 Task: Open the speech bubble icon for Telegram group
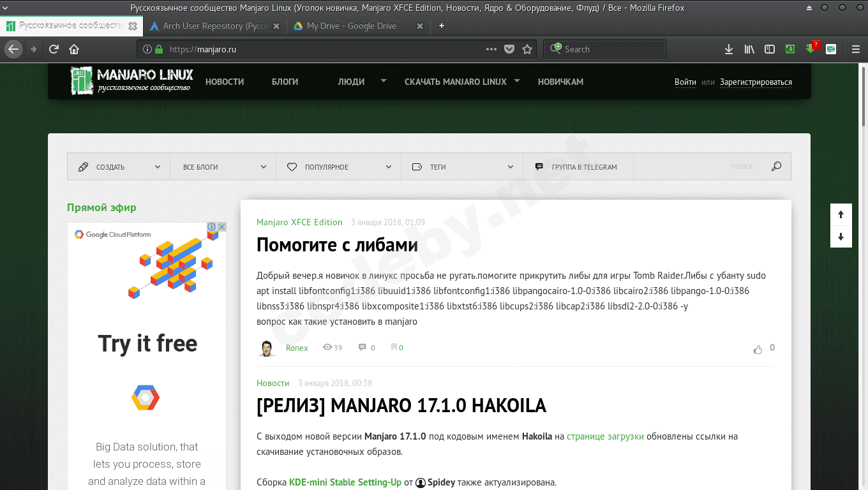pyautogui.click(x=539, y=166)
